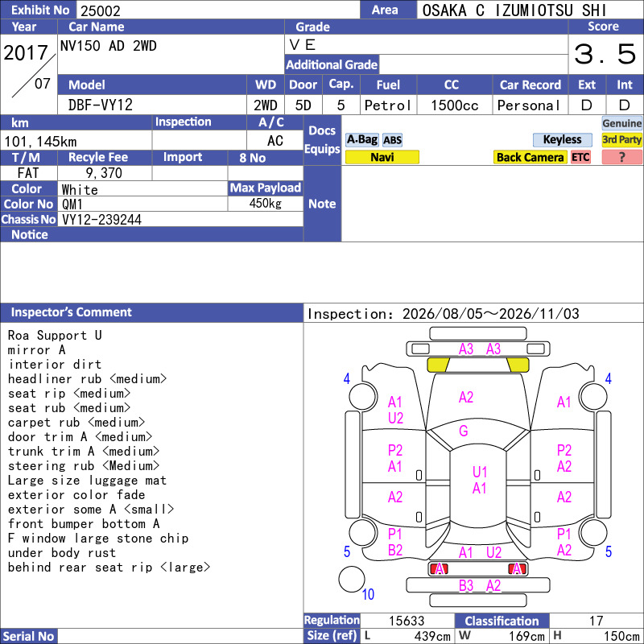Click the Additional Grade label
This screenshot has height=644, width=644.
click(x=332, y=64)
